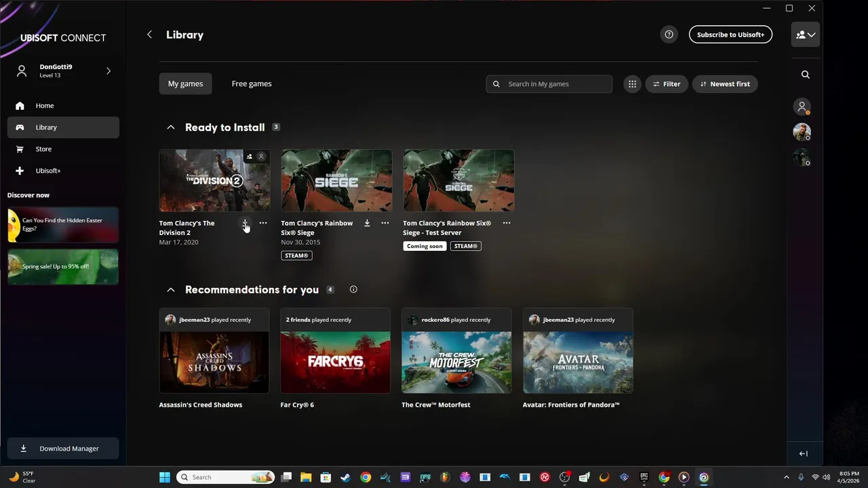Open the Newest first sort dropdown

pyautogui.click(x=725, y=84)
